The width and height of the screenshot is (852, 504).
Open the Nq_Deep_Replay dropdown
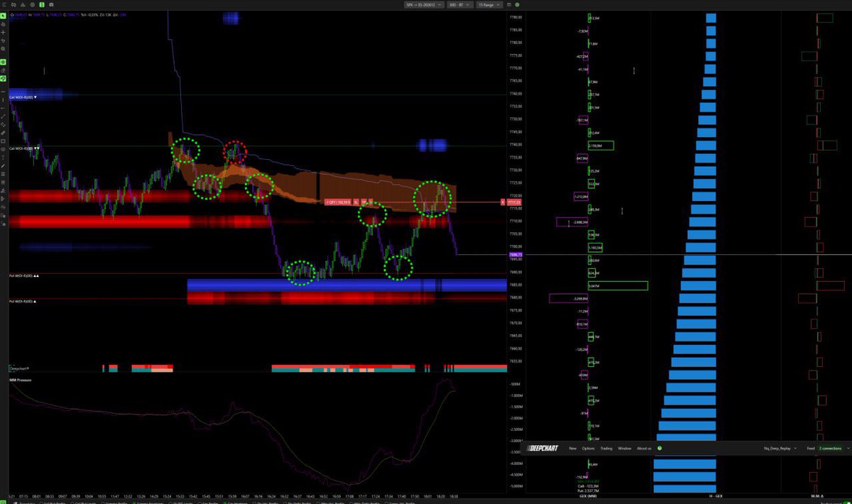pos(780,449)
